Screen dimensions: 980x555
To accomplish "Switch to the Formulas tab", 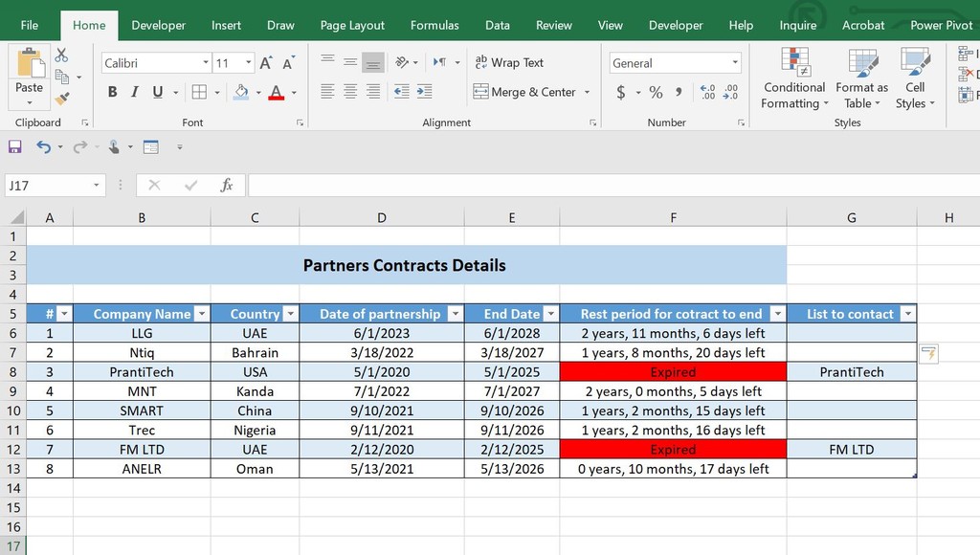I will point(434,25).
